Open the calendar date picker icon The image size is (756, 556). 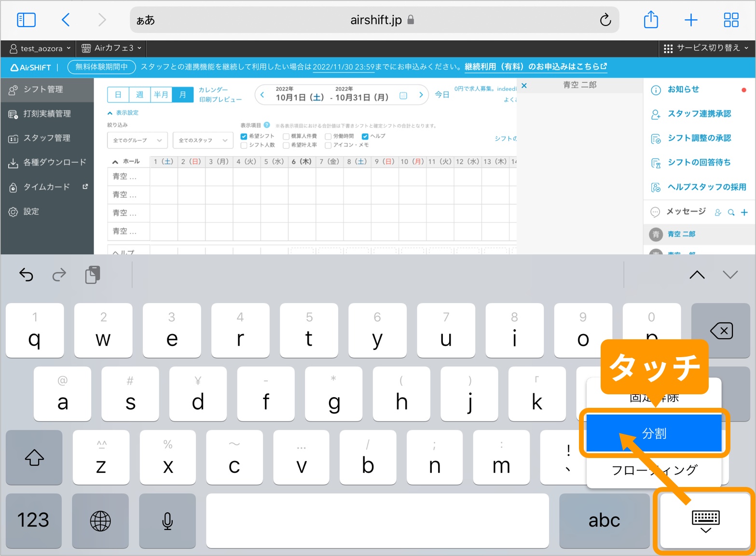[x=403, y=96]
